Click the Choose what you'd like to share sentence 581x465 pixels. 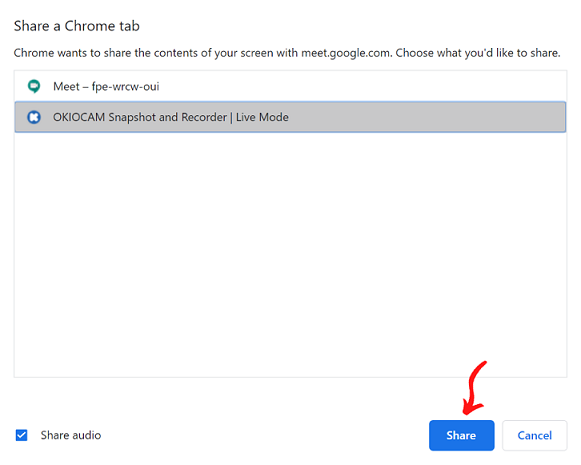tap(478, 53)
